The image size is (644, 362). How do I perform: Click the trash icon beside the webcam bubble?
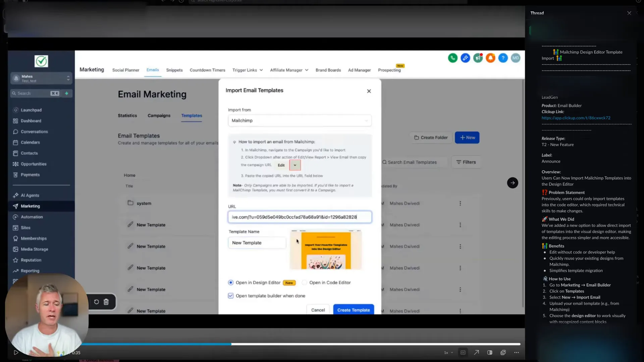click(x=106, y=302)
